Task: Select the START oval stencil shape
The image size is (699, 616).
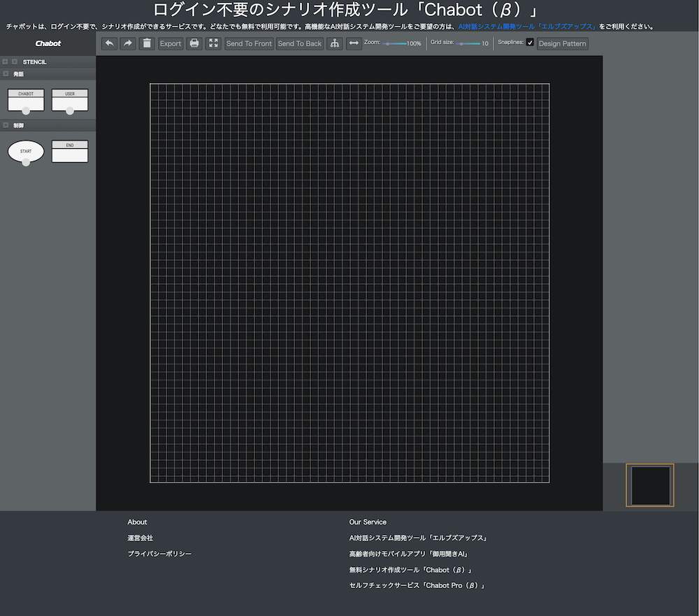Action: 26,152
